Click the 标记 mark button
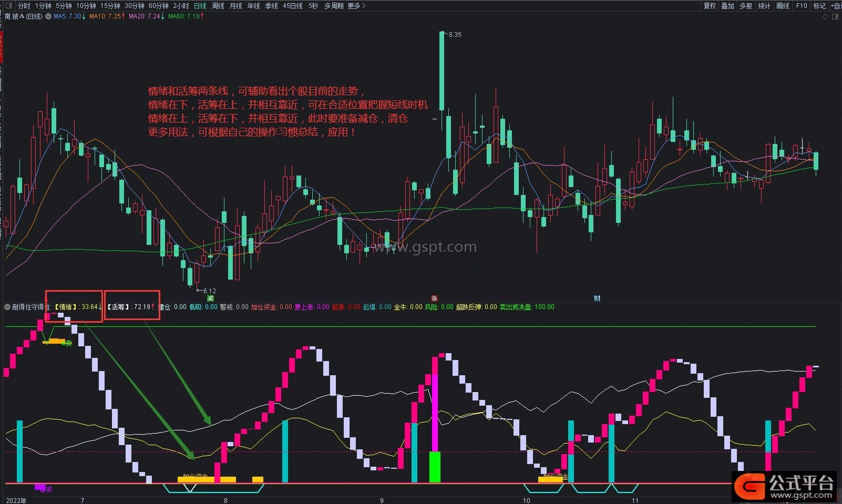The image size is (842, 504). coord(819,6)
